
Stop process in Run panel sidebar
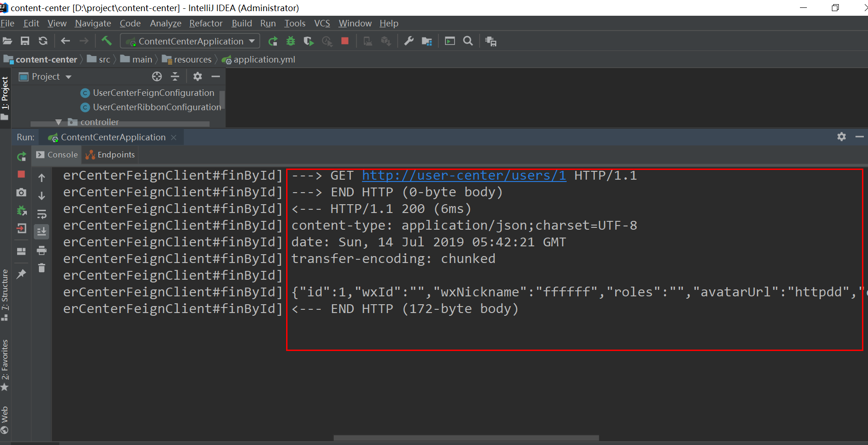pos(21,174)
